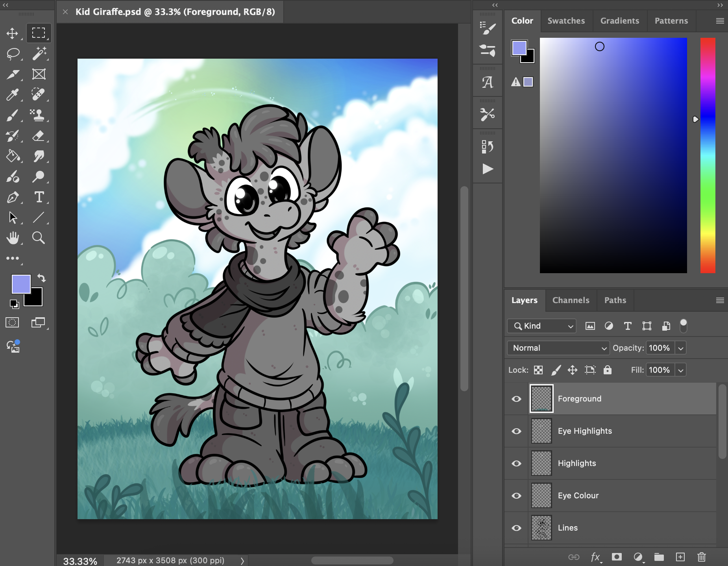
Task: Hide the Lines layer
Action: pos(517,528)
